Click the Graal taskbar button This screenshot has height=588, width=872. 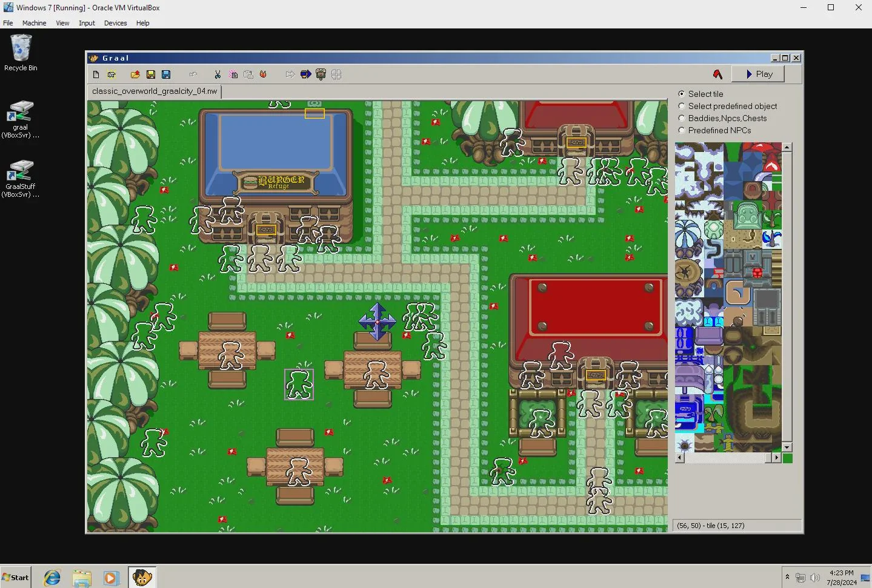pos(142,578)
